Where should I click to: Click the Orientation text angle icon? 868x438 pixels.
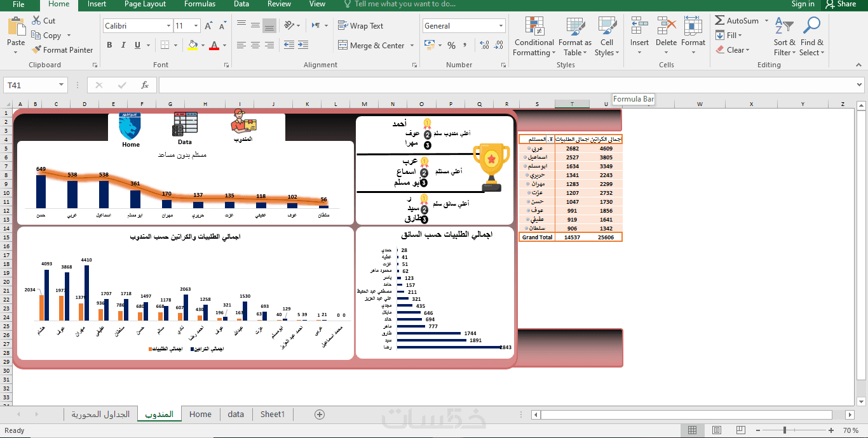[x=290, y=25]
